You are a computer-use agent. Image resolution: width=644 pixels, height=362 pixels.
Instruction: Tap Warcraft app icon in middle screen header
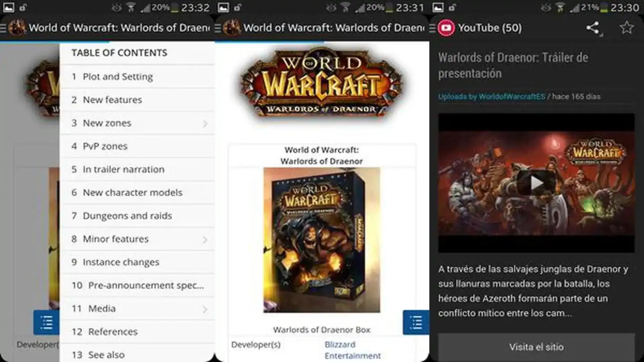(x=232, y=28)
